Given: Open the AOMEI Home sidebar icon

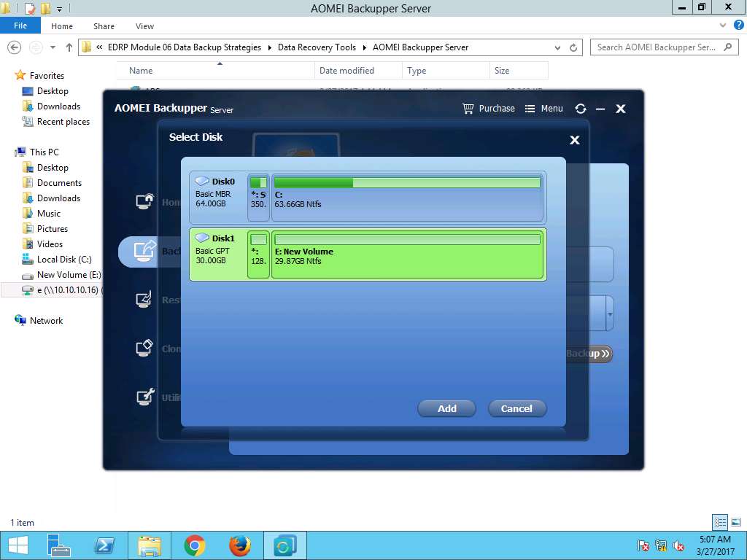Looking at the screenshot, I should [144, 201].
